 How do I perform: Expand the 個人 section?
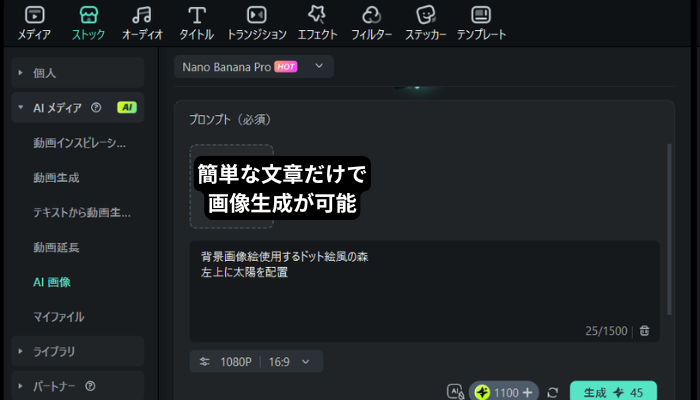click(x=22, y=74)
